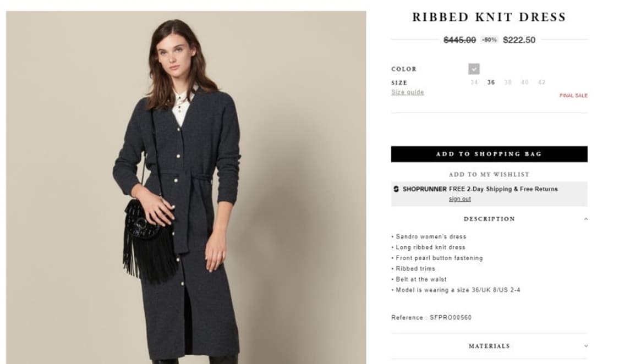Click the Materials section heading
This screenshot has height=364, width=619.
(489, 346)
